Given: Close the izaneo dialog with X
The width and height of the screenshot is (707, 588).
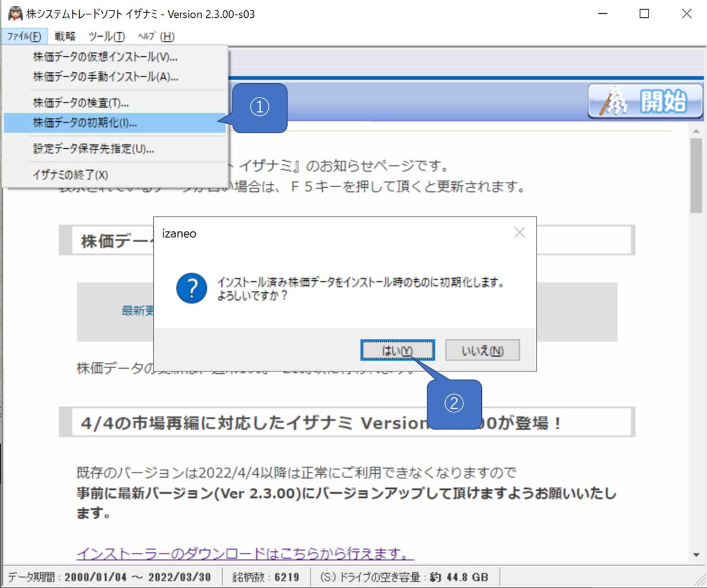Looking at the screenshot, I should point(519,233).
